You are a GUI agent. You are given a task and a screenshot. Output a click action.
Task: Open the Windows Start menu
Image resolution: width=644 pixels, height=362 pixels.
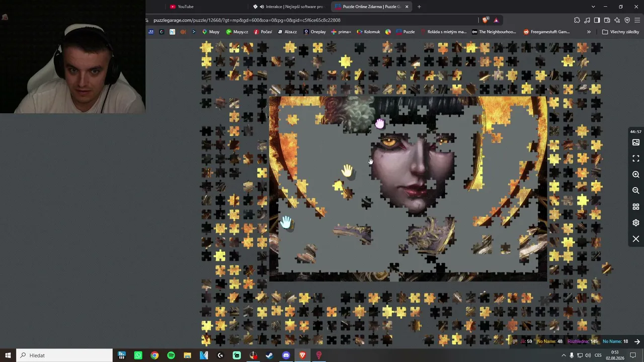tap(8, 355)
